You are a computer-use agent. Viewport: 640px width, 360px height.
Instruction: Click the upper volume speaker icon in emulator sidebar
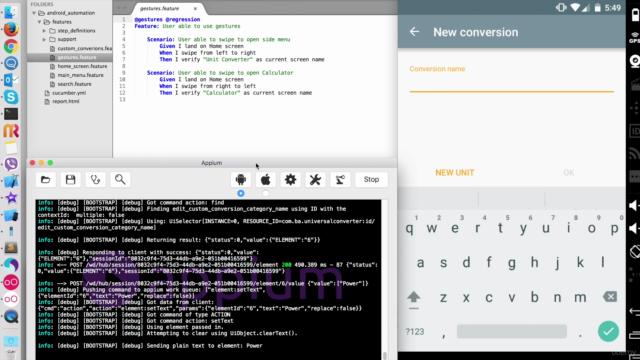tap(634, 206)
